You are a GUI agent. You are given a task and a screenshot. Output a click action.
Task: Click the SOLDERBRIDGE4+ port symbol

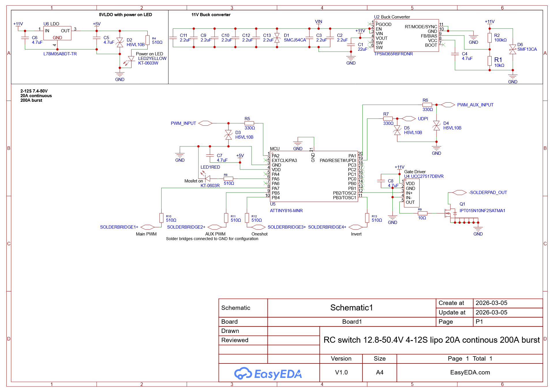coord(355,227)
